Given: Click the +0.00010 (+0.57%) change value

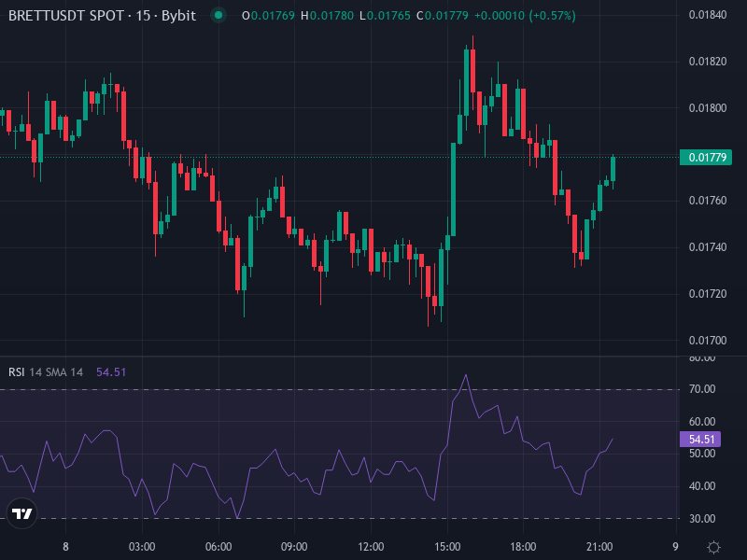Looking at the screenshot, I should [525, 16].
